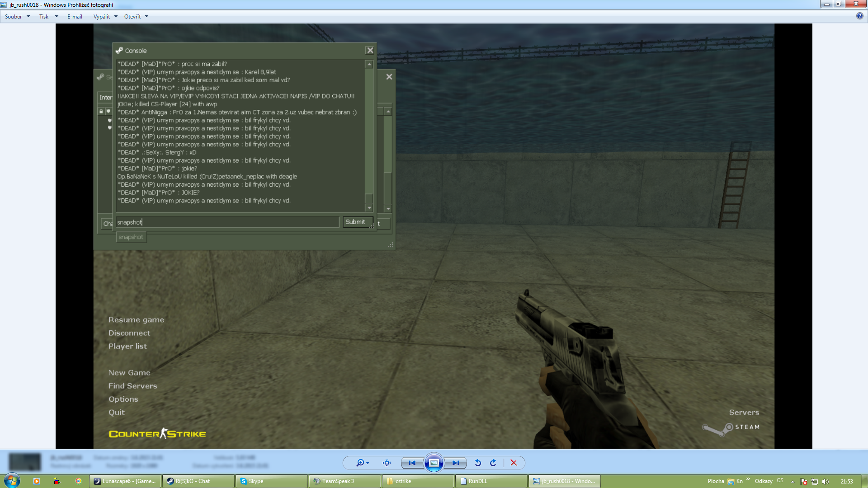Screen dimensions: 868x488
Task: Click the photo thumbnail in details pane
Action: pyautogui.click(x=25, y=462)
